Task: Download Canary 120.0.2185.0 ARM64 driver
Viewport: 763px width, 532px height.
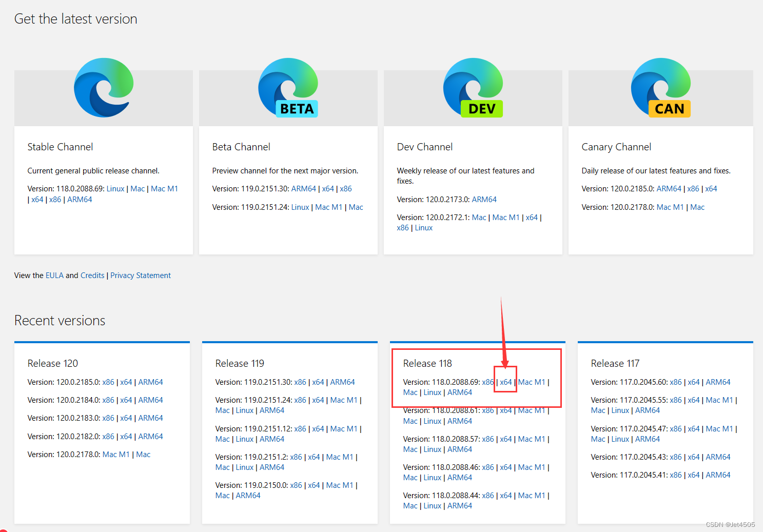Action: tap(669, 189)
